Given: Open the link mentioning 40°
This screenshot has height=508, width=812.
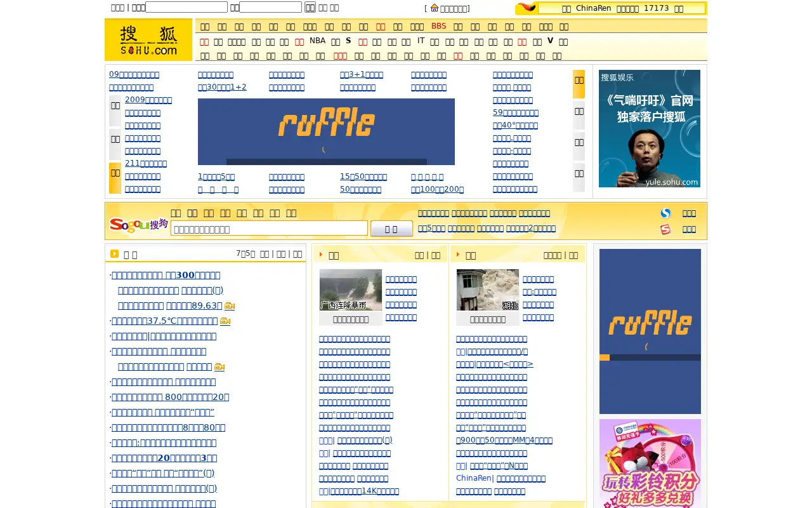Looking at the screenshot, I should (x=515, y=125).
